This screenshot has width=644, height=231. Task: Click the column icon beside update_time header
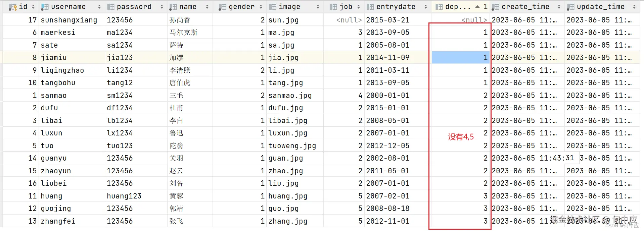tap(570, 7)
